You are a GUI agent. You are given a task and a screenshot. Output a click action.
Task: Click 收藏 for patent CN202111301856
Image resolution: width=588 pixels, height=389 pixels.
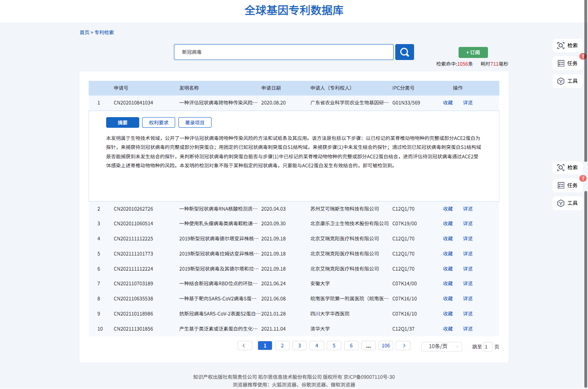click(448, 329)
